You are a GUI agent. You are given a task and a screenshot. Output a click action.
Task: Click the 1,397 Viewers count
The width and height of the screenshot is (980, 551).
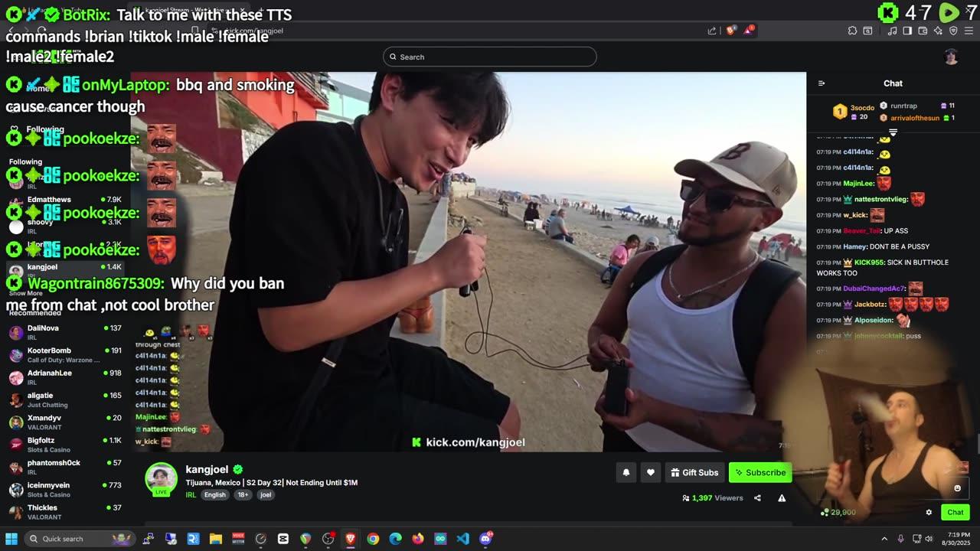713,498
